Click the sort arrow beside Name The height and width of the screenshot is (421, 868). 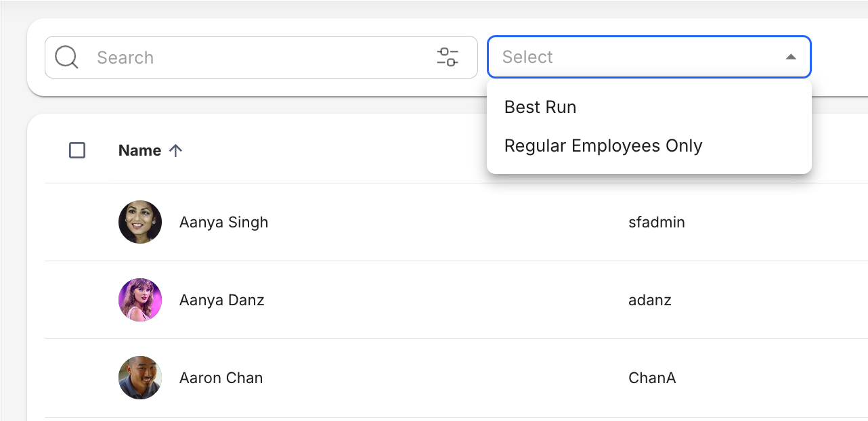(175, 150)
